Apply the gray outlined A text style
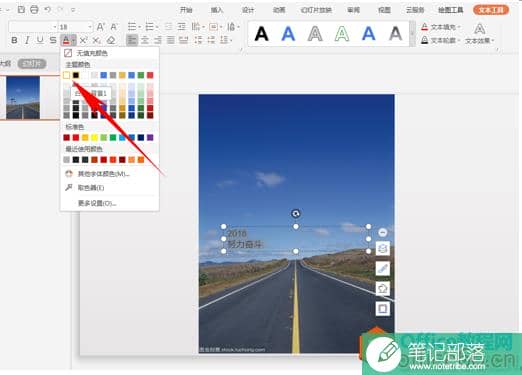The image size is (522, 375). click(315, 33)
